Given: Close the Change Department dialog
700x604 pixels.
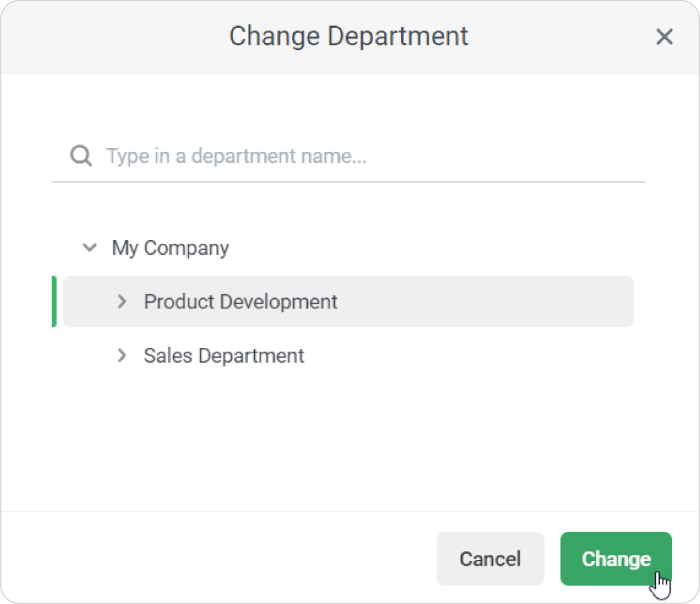Looking at the screenshot, I should click(664, 37).
